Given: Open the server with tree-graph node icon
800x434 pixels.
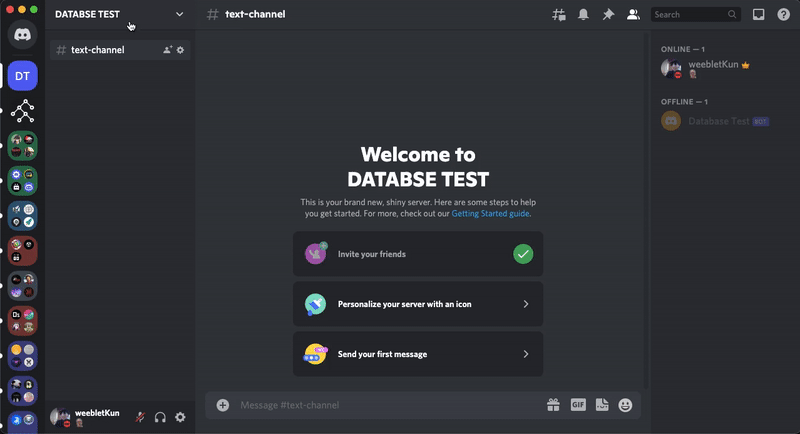Looking at the screenshot, I should (x=22, y=111).
